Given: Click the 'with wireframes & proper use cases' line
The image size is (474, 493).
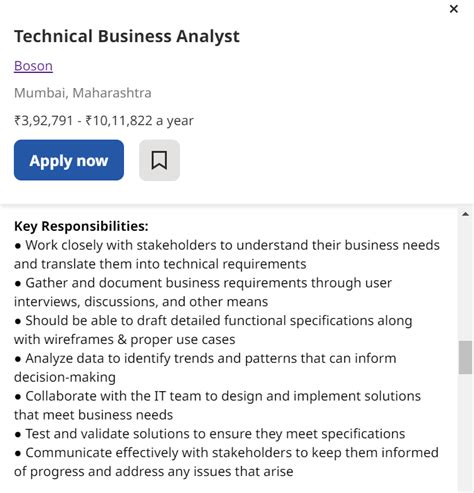Looking at the screenshot, I should 125,340.
